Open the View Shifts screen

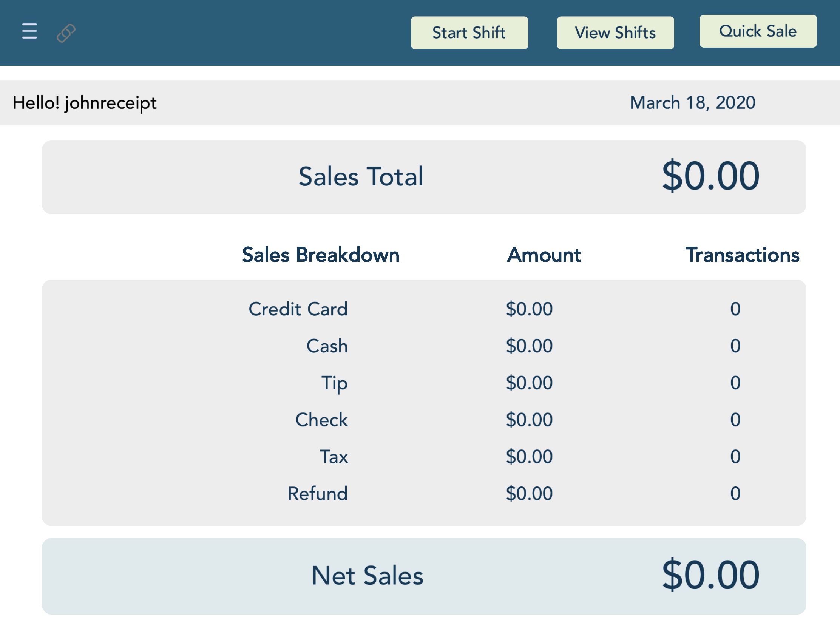(615, 32)
